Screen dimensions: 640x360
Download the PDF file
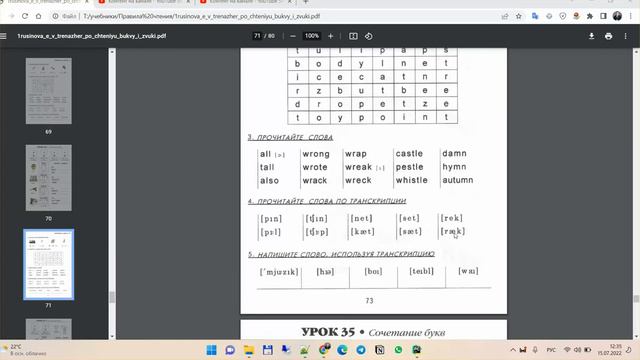[591, 36]
